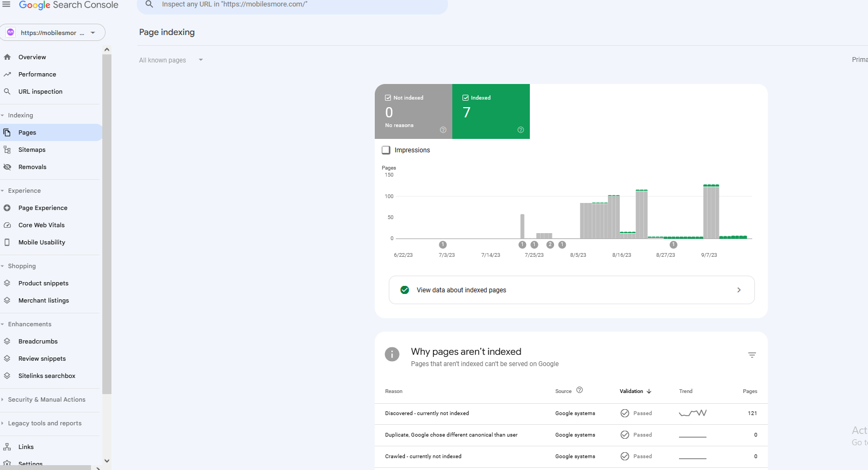Screen dimensions: 868x470
Task: Collapse the Experience section
Action: pos(3,191)
